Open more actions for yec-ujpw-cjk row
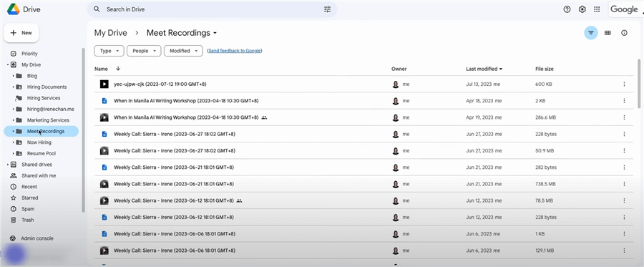This screenshot has width=644, height=267. click(x=624, y=84)
